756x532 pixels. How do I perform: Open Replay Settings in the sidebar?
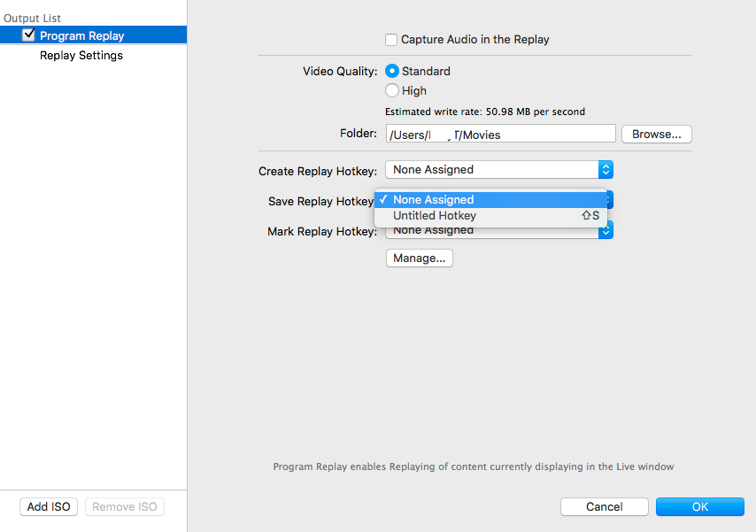coord(81,56)
